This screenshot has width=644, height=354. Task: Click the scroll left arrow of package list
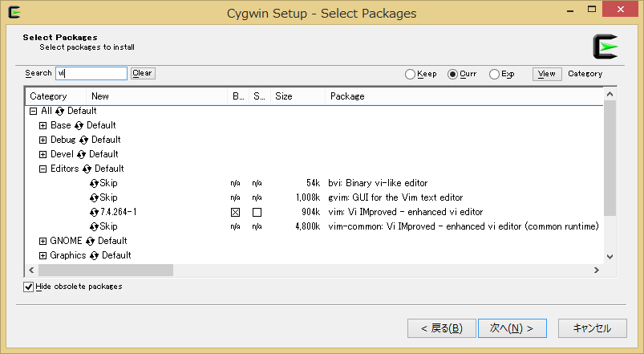click(x=31, y=271)
